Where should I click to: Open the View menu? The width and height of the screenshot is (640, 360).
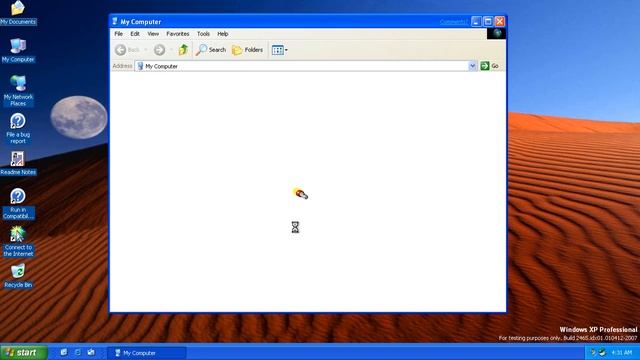[x=153, y=34]
